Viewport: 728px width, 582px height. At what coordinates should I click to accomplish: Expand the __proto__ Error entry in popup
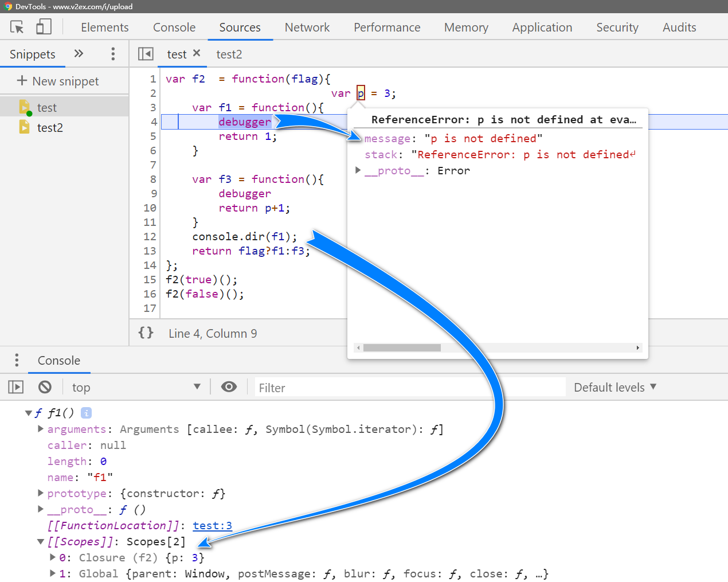[x=358, y=170]
